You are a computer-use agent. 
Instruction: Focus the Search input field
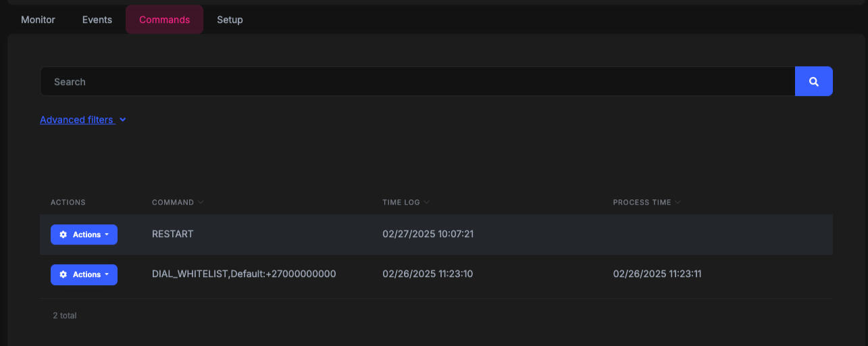(x=417, y=82)
